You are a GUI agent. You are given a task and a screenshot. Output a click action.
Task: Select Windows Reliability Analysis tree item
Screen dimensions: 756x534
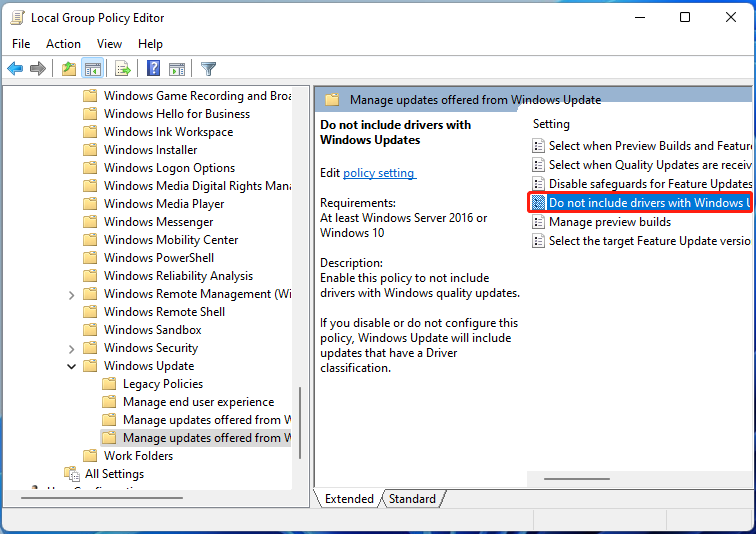click(178, 276)
